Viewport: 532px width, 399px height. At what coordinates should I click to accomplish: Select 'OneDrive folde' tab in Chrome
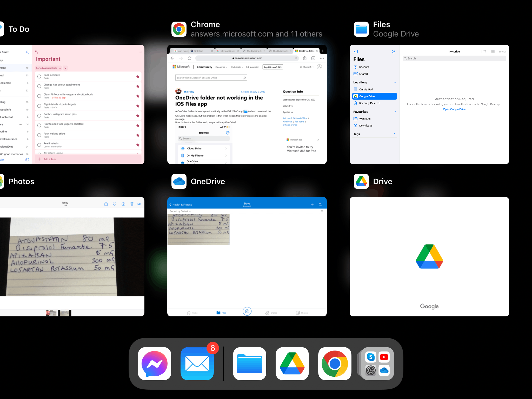[306, 51]
